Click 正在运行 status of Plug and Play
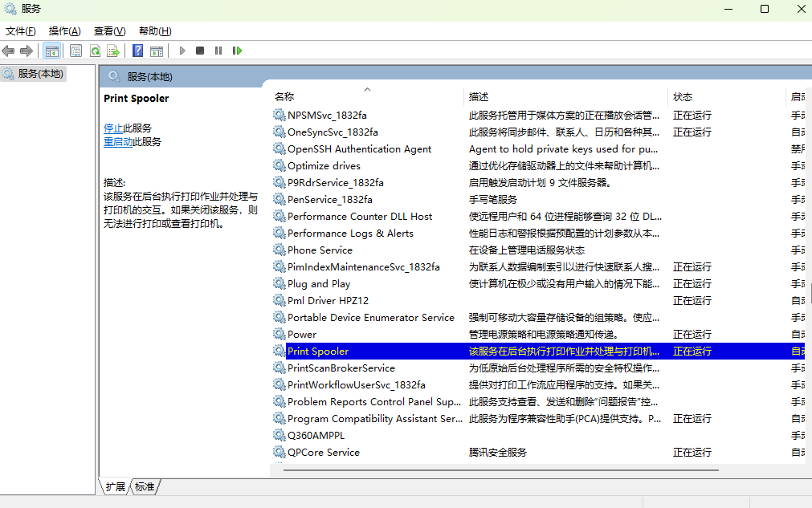 [x=692, y=283]
